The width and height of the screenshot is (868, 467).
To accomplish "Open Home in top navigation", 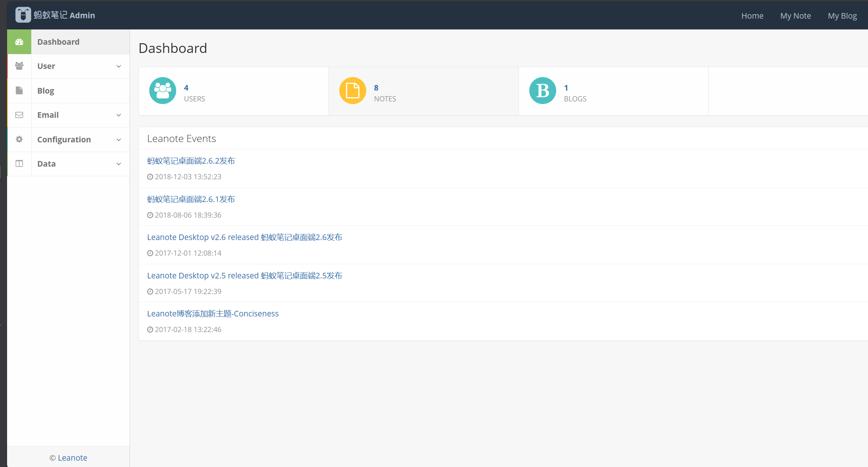I will coord(752,16).
